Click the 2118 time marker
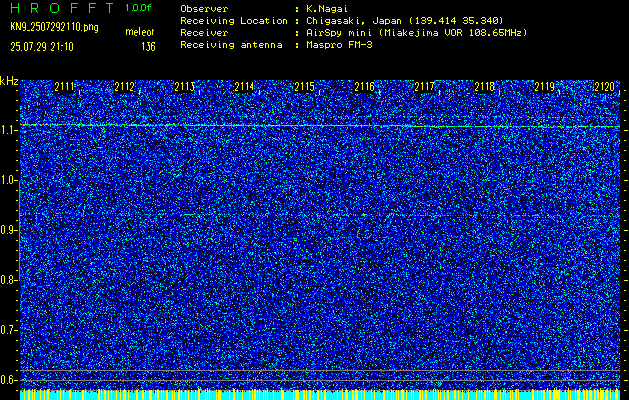Image resolution: width=629 pixels, height=400 pixels. (x=485, y=87)
